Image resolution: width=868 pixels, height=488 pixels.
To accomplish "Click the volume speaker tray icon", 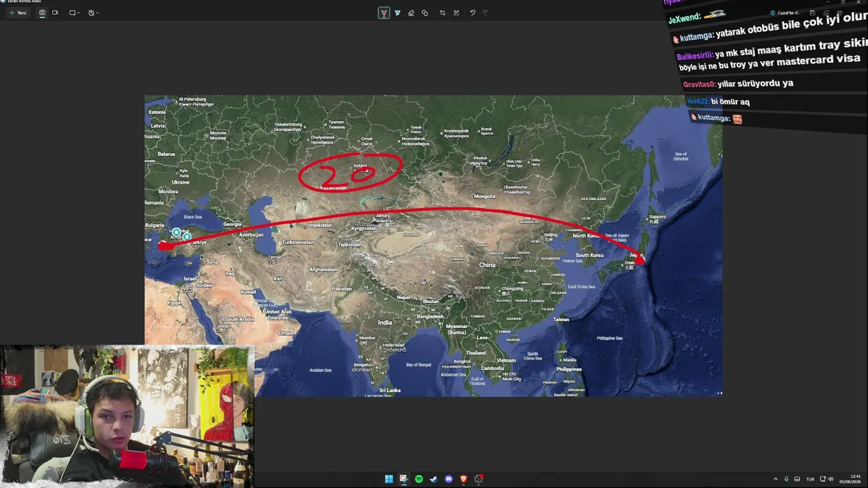I will click(x=831, y=479).
